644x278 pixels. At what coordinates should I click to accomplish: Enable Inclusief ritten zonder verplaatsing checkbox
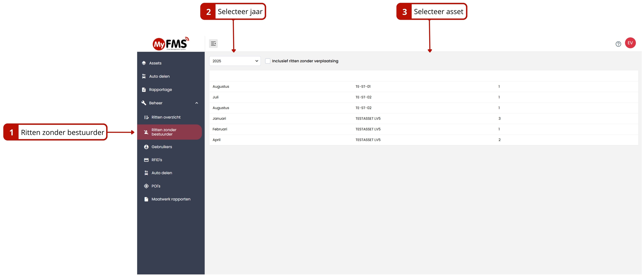(268, 61)
